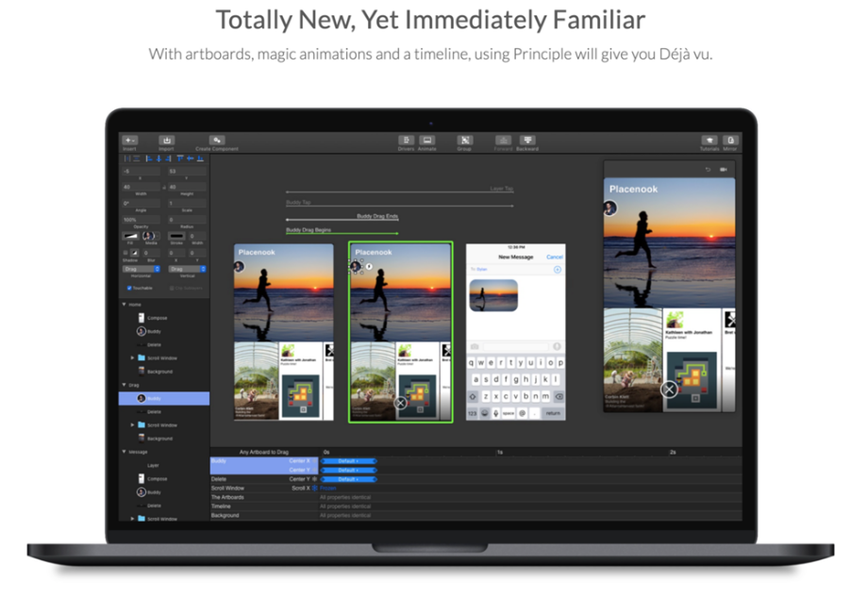Click the align horizontal centers icon

pyautogui.click(x=159, y=158)
